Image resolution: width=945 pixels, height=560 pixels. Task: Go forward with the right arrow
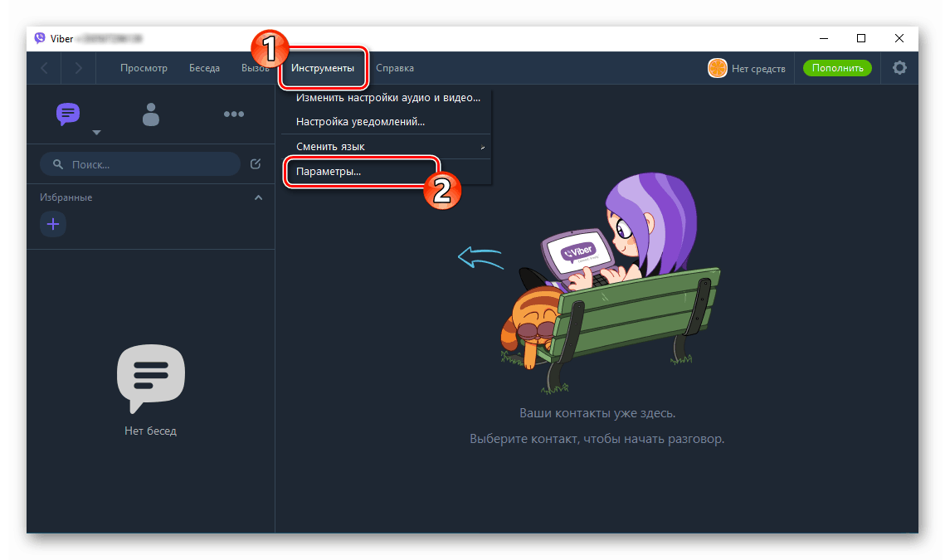78,68
